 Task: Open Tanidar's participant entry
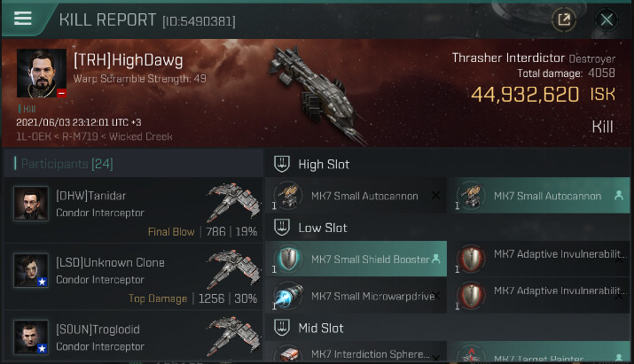pyautogui.click(x=133, y=210)
